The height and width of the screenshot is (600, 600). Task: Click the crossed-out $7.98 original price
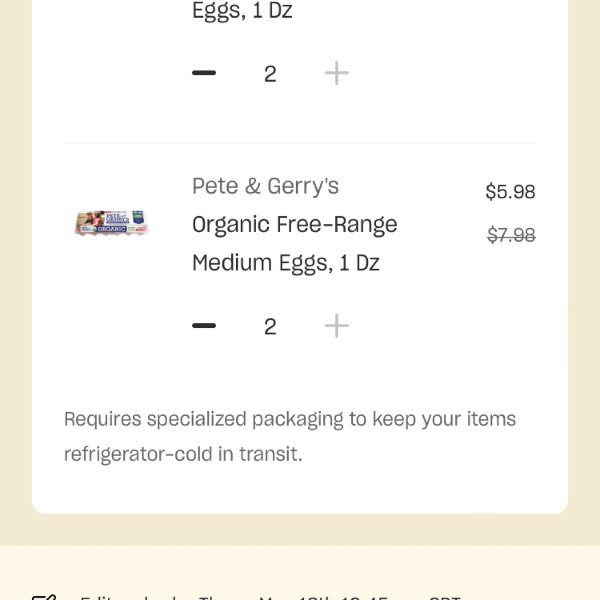point(511,235)
